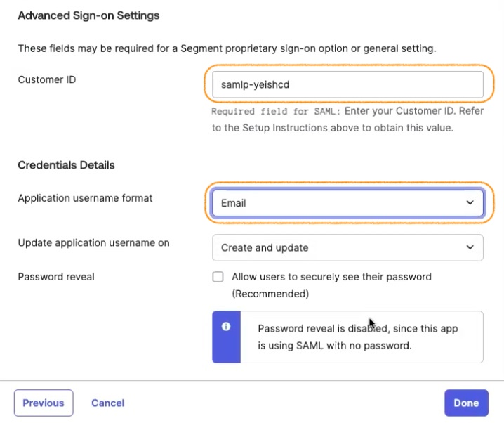
Task: Click the chevron arrow beside Email
Action: coord(470,203)
